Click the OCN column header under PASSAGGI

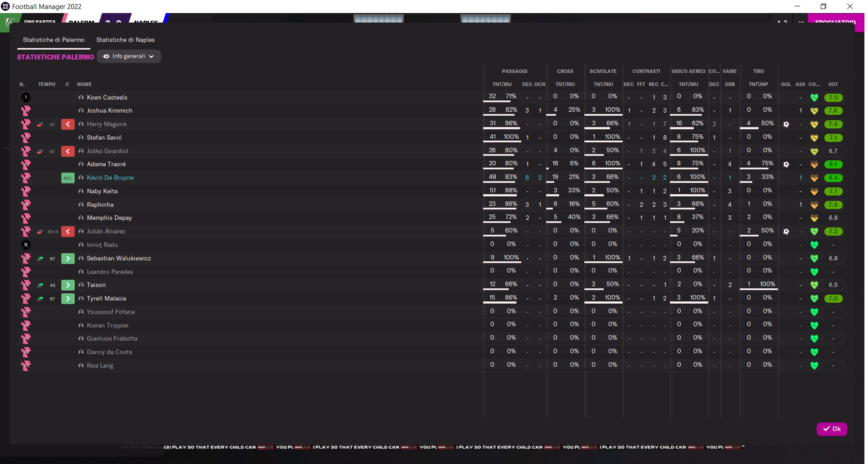coord(539,84)
